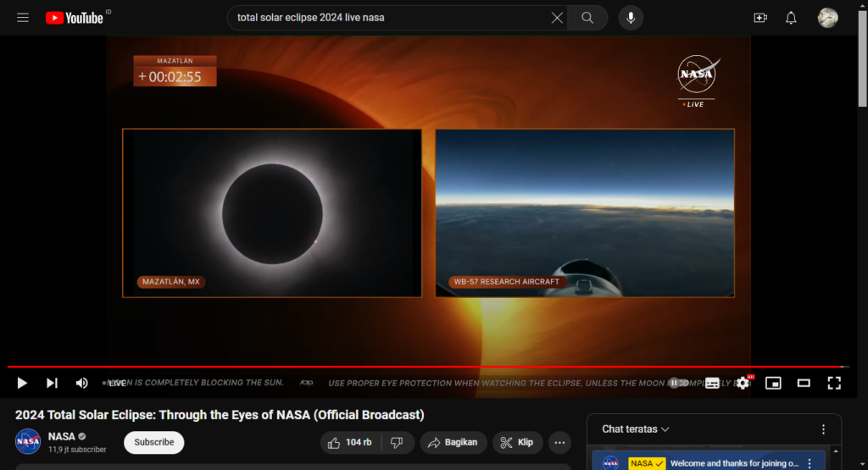Play the paused video
The image size is (868, 470).
21,383
